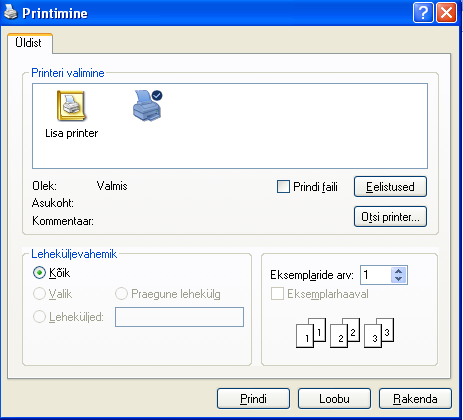Click the Otsi printer... button
This screenshot has height=420, width=463.
390,217
